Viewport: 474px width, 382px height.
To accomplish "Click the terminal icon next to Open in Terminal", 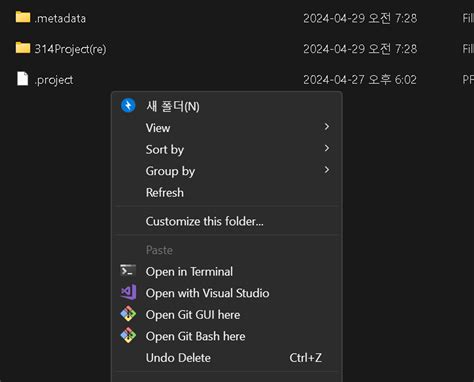I will click(128, 271).
